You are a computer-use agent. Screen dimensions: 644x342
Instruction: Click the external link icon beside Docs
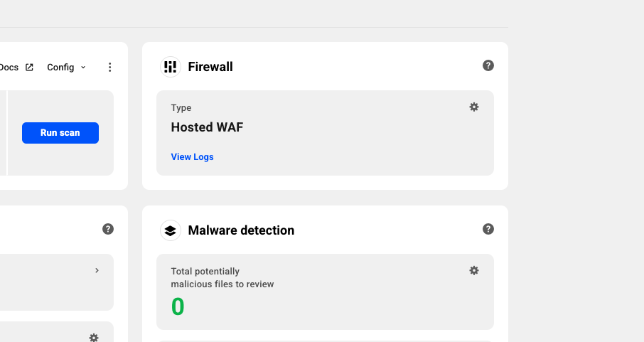(29, 68)
